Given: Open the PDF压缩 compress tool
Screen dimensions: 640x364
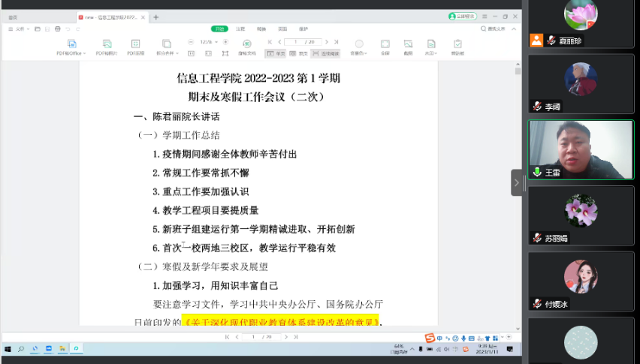Looking at the screenshot, I should (x=136, y=44).
